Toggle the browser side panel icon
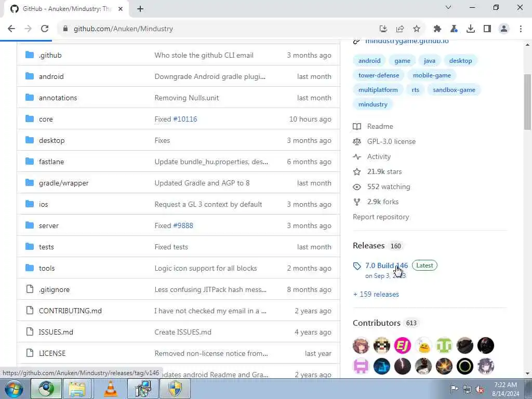The image size is (532, 399). click(x=487, y=29)
